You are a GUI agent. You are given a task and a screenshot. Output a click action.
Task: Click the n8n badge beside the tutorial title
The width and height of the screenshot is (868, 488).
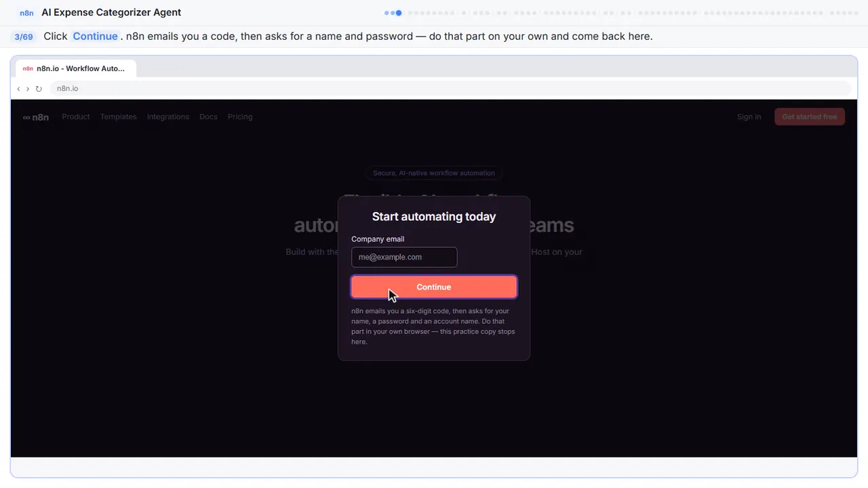pyautogui.click(x=26, y=13)
